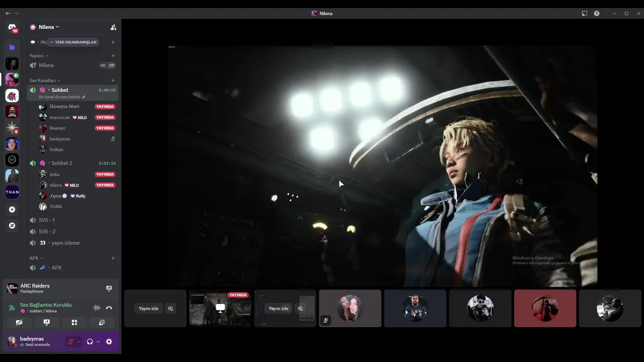Add a channel to Ses Kanalları category
The width and height of the screenshot is (644, 362).
coord(113,80)
